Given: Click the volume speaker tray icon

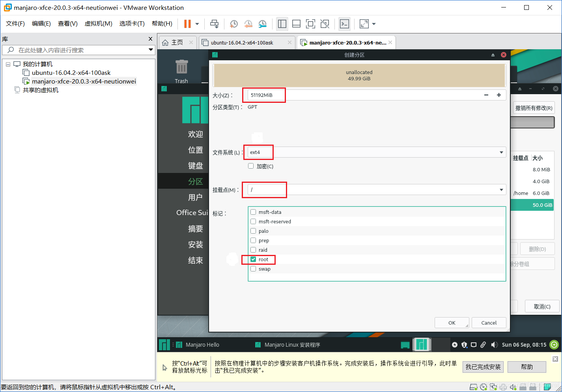Looking at the screenshot, I should click(x=494, y=345).
